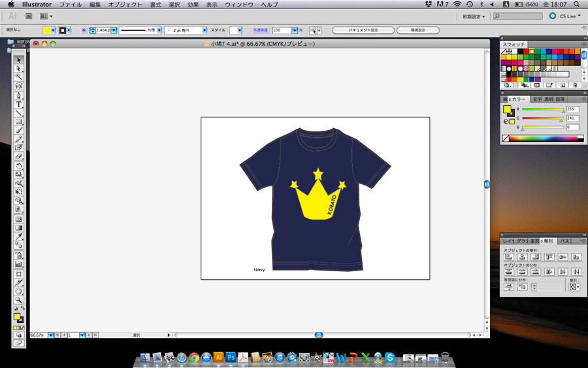Select the Eraser tool
This screenshot has height=368, width=588.
(18, 156)
